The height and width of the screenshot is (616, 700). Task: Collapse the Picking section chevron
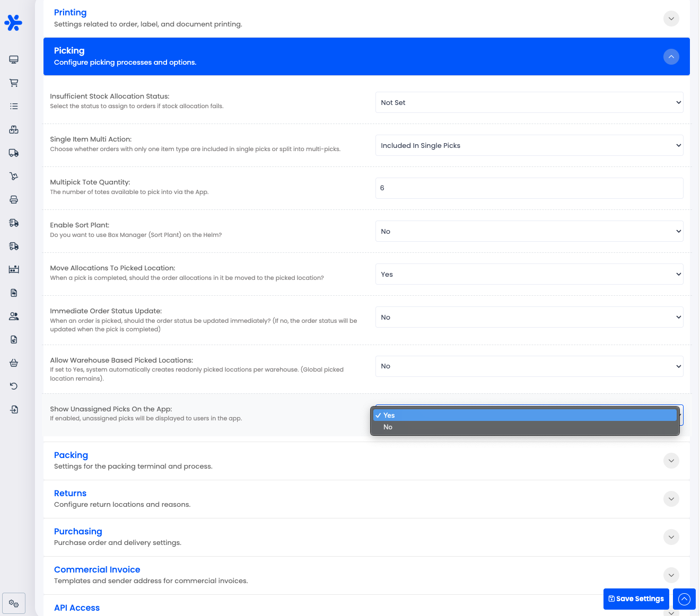tap(671, 56)
